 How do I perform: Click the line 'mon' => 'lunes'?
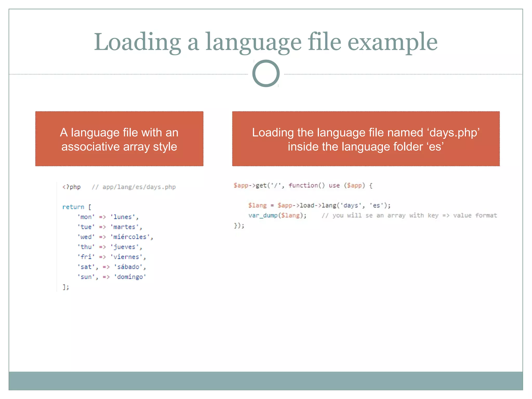108,217
